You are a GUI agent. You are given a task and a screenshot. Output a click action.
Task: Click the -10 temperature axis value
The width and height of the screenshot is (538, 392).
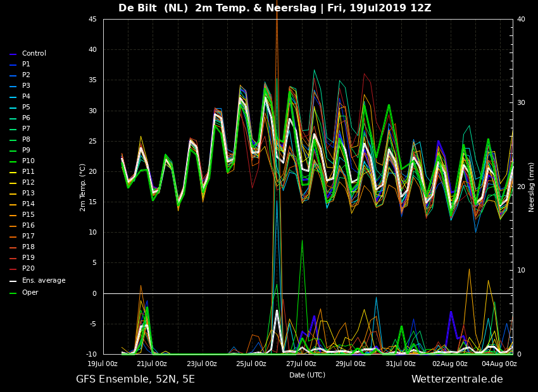click(92, 354)
